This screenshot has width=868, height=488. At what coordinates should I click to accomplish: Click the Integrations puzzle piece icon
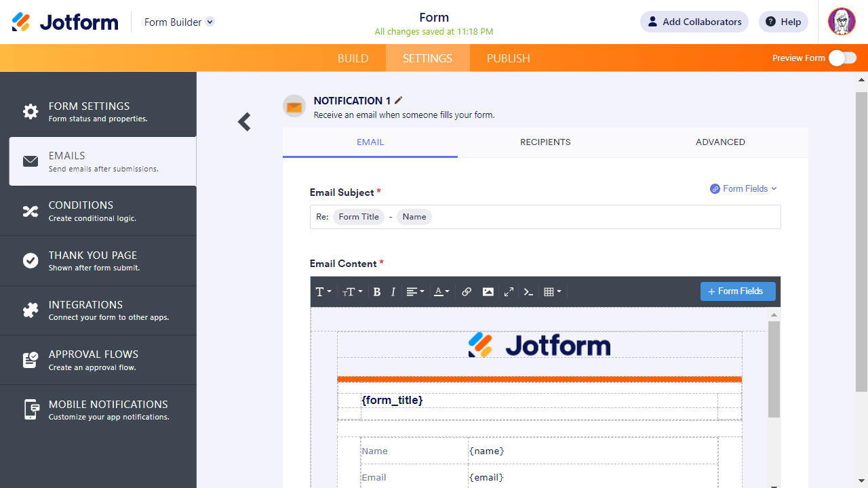coord(31,310)
